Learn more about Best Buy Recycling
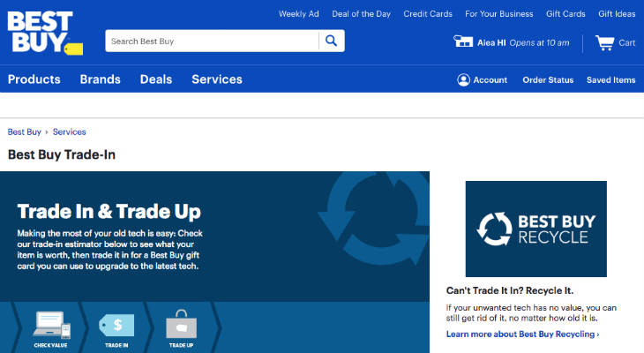This screenshot has height=353, width=644. coord(522,334)
